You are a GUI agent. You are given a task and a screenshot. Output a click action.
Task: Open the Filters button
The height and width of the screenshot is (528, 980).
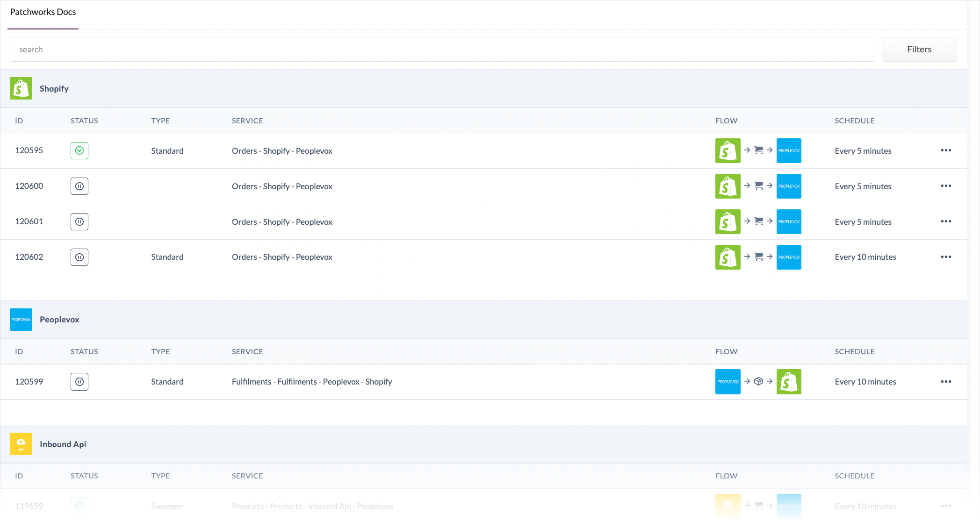click(x=919, y=49)
